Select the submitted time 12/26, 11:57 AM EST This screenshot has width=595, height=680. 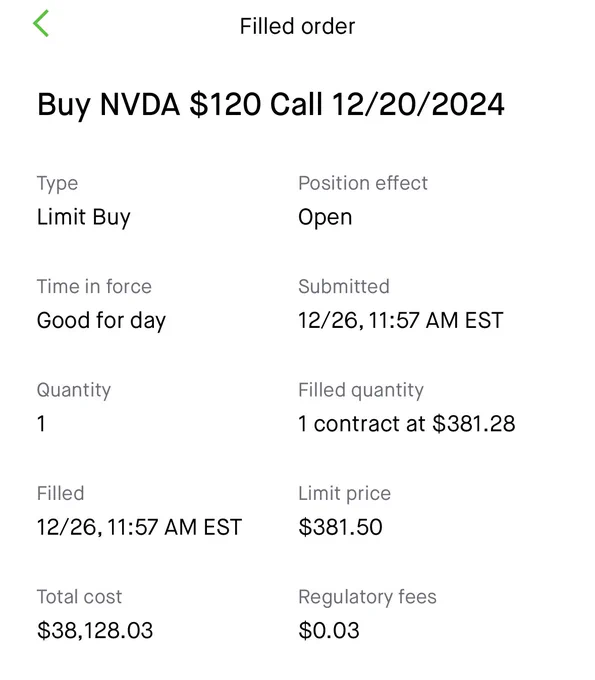click(401, 321)
